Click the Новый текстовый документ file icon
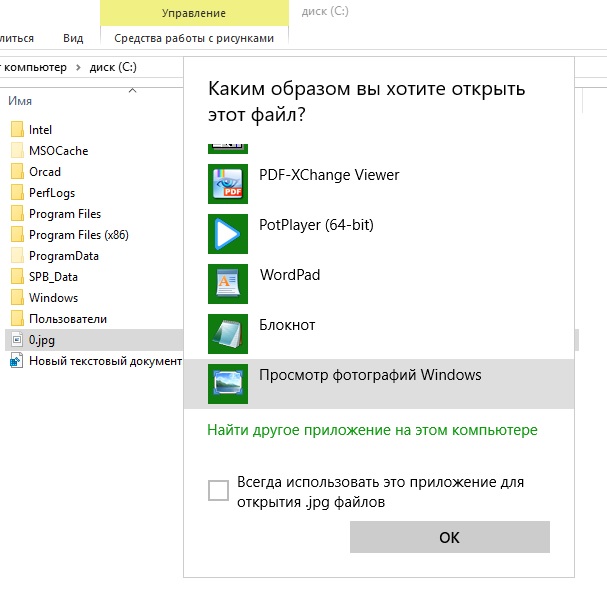The width and height of the screenshot is (607, 598). coord(17,360)
